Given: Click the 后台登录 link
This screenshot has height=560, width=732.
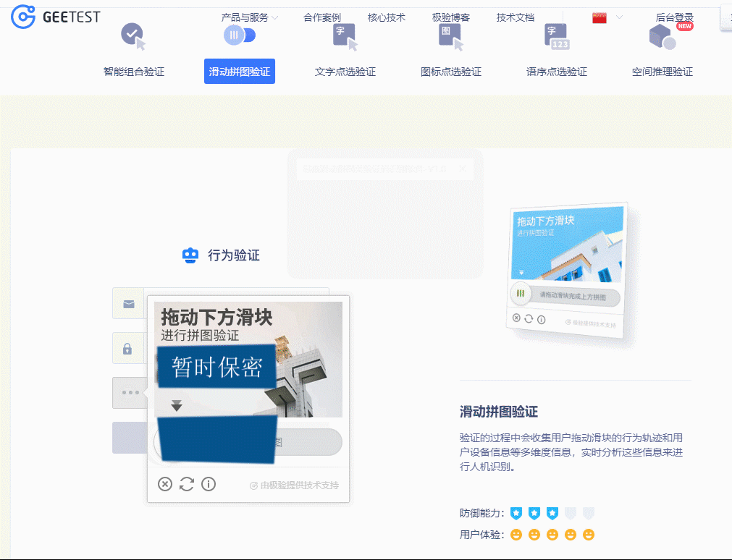Looking at the screenshot, I should tap(674, 17).
